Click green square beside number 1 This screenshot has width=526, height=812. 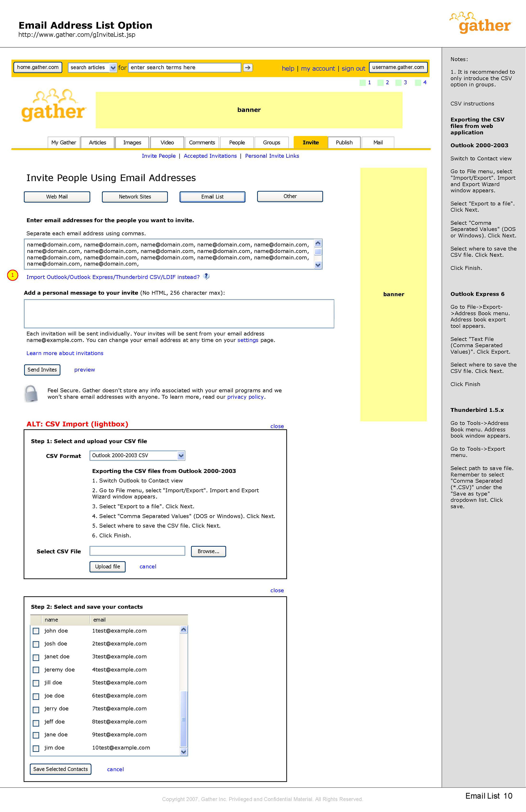click(362, 83)
